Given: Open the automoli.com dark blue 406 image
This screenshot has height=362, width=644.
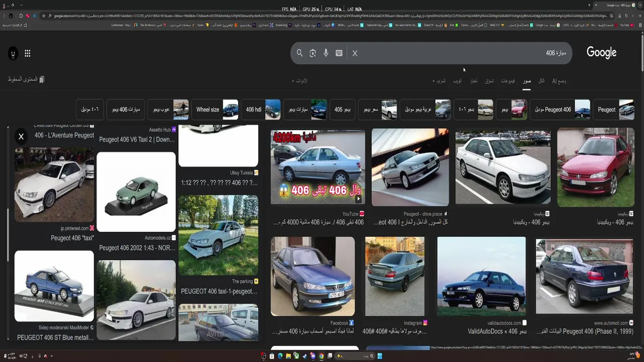Looking at the screenshot, I should coord(584,277).
